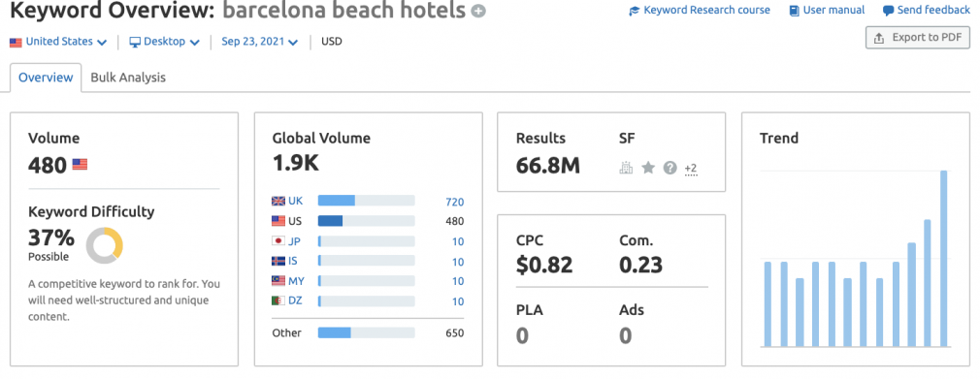980x379 pixels.
Task: Select the Overview tab
Action: coord(46,79)
